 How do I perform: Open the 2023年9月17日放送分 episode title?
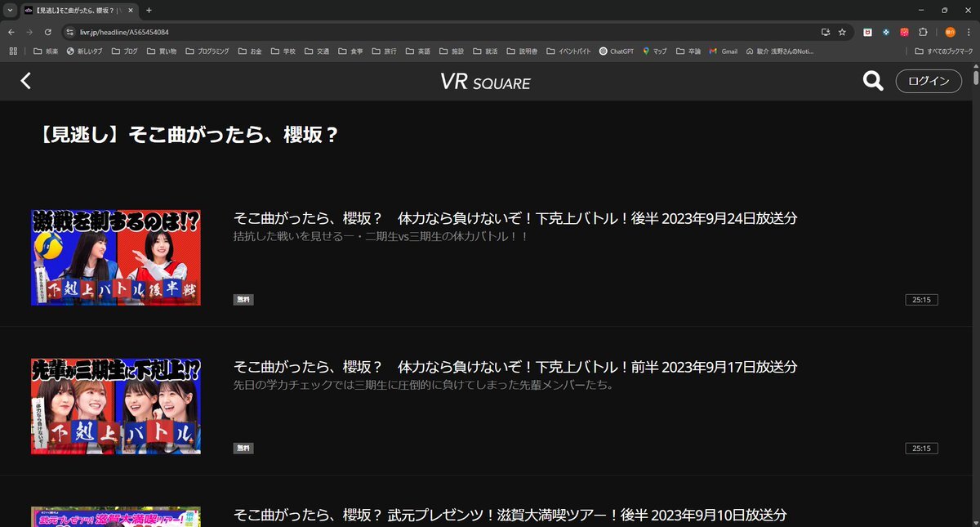[x=515, y=367]
